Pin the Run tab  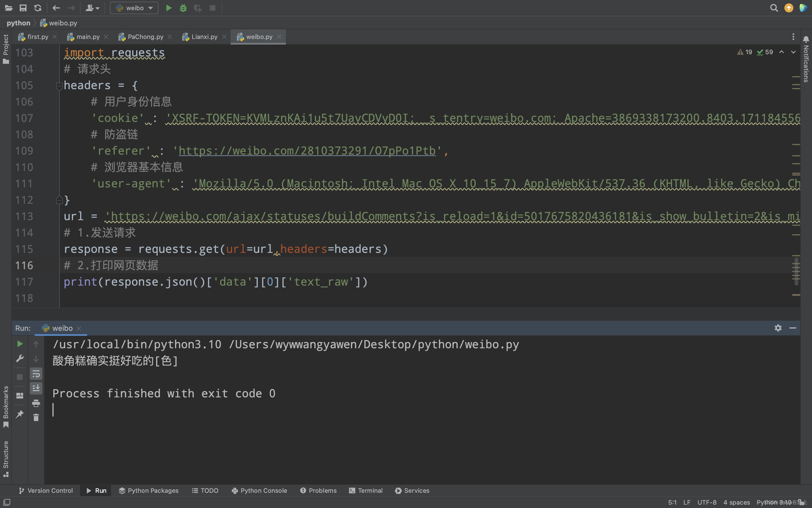click(x=20, y=414)
